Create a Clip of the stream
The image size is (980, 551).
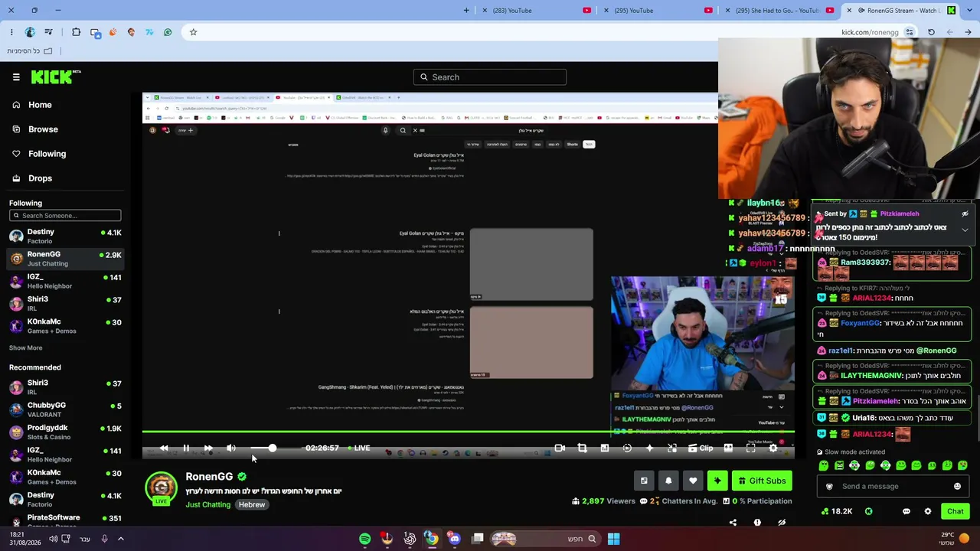pos(701,448)
